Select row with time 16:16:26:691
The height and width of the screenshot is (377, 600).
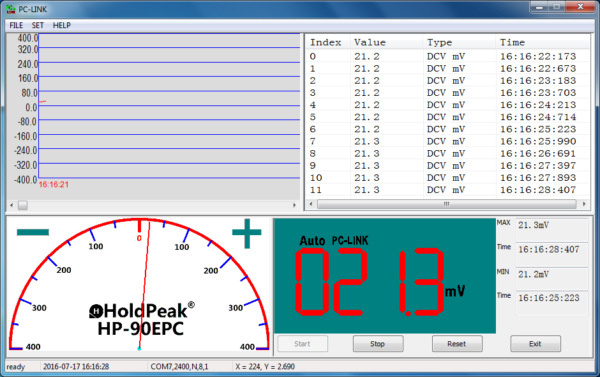(x=448, y=153)
